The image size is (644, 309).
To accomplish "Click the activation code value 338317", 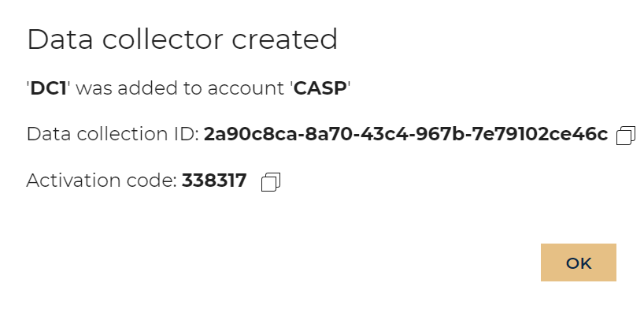I will (214, 181).
